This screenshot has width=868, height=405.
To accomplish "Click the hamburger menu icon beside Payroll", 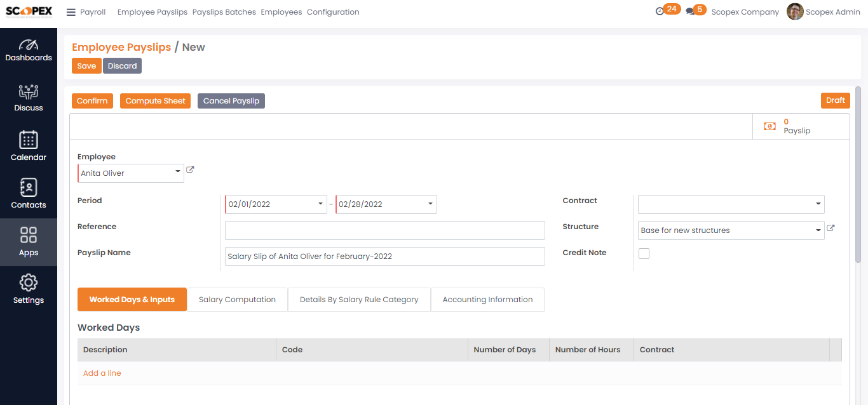I will pyautogui.click(x=71, y=12).
